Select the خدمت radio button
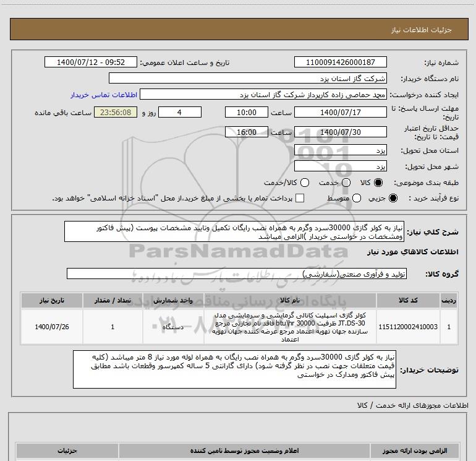 click(x=346, y=183)
